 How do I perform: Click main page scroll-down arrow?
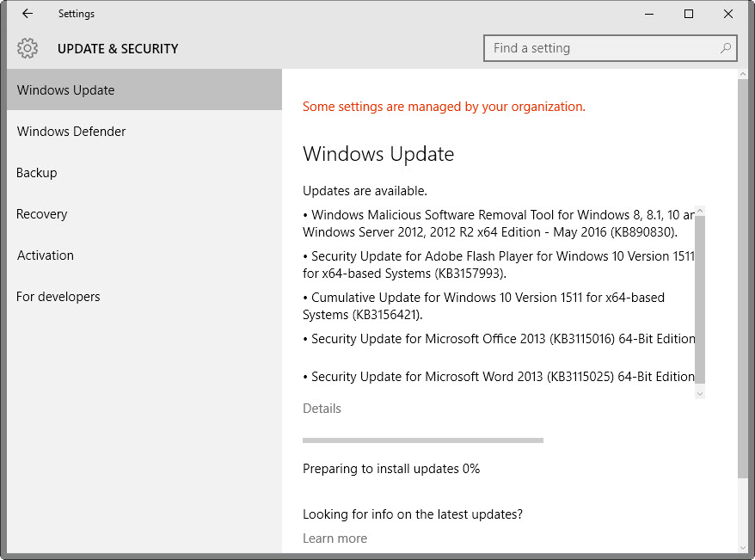742,547
